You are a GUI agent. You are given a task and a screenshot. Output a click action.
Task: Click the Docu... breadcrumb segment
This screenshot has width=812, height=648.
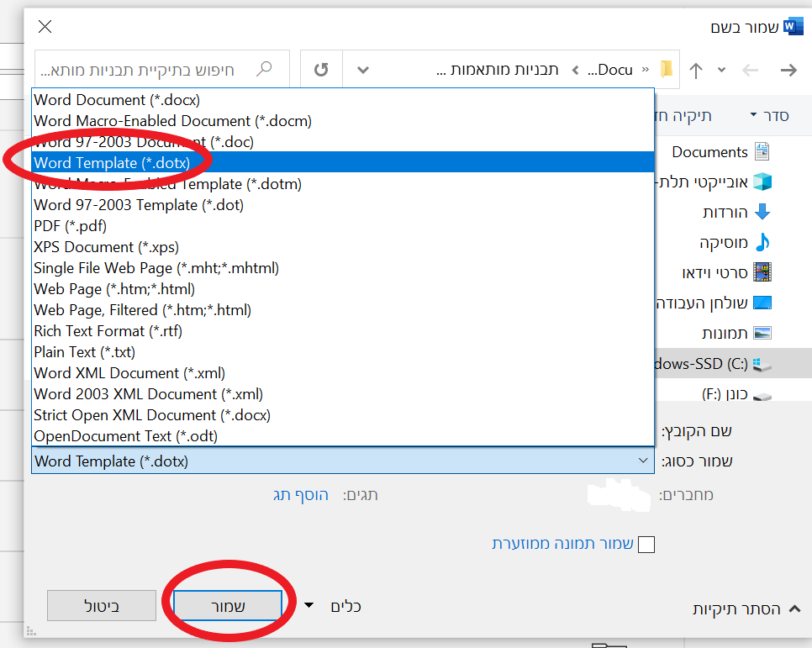click(x=610, y=70)
